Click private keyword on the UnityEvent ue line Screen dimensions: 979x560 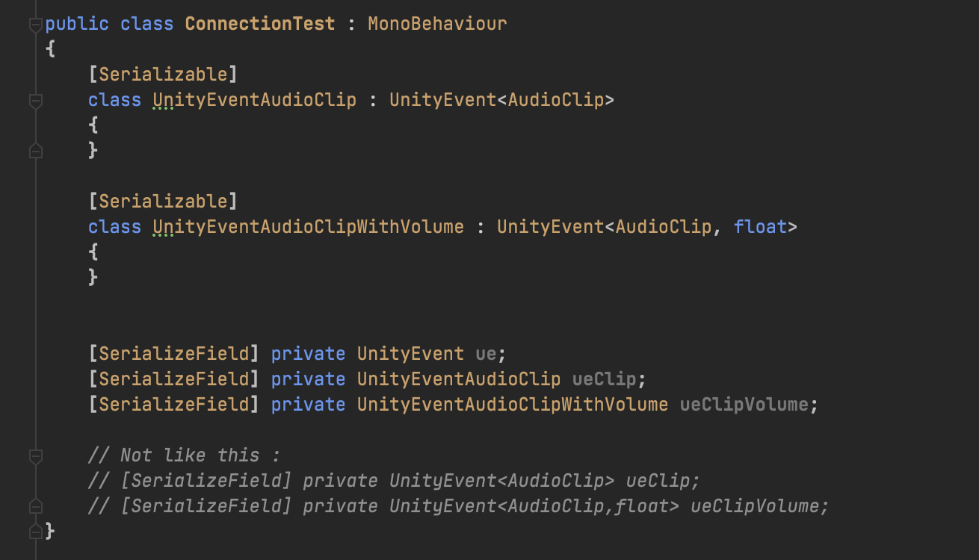tap(308, 354)
